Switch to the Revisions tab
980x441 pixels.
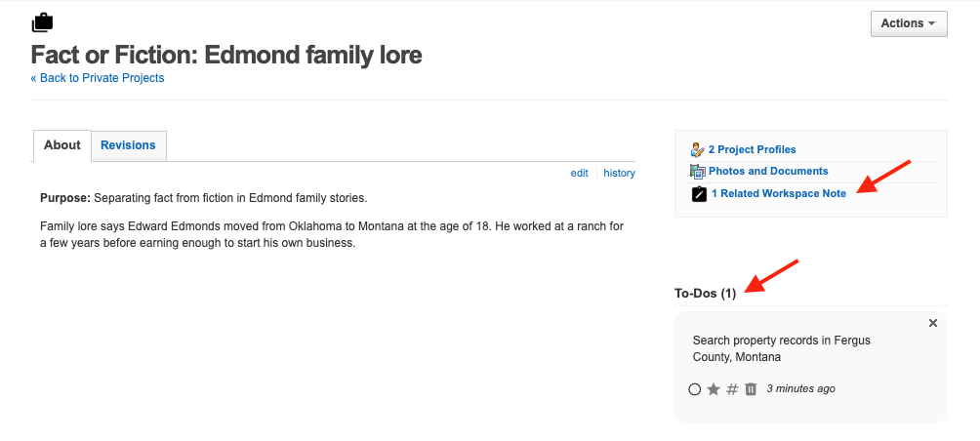(x=128, y=145)
